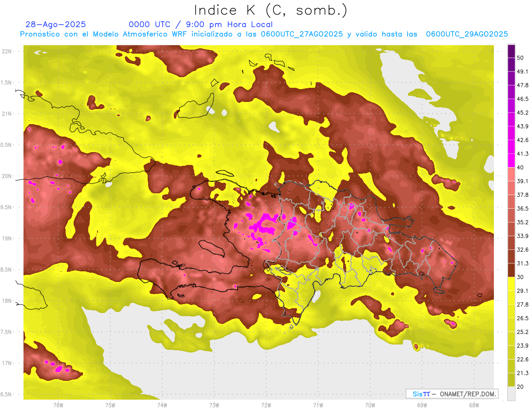Screen dimensions: 532x411
Task: Click the 0600UTC_29AGO2025 valid-until timestamp
Action: [x=467, y=34]
